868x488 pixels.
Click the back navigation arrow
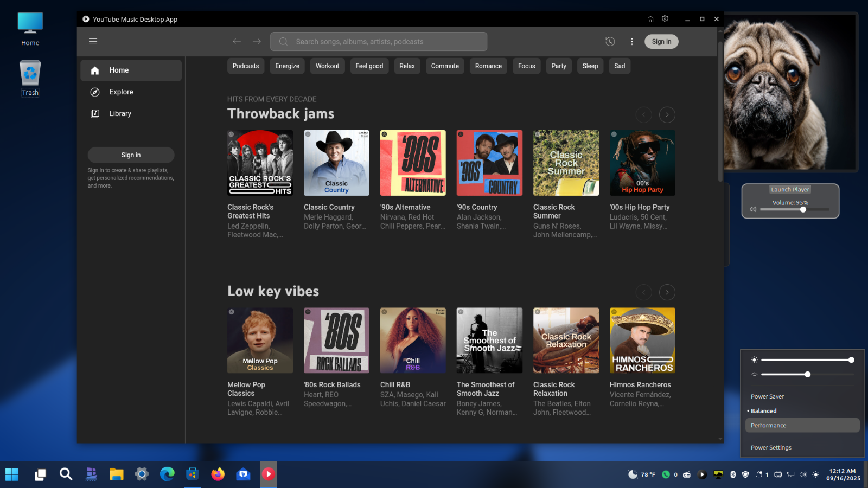tap(237, 42)
